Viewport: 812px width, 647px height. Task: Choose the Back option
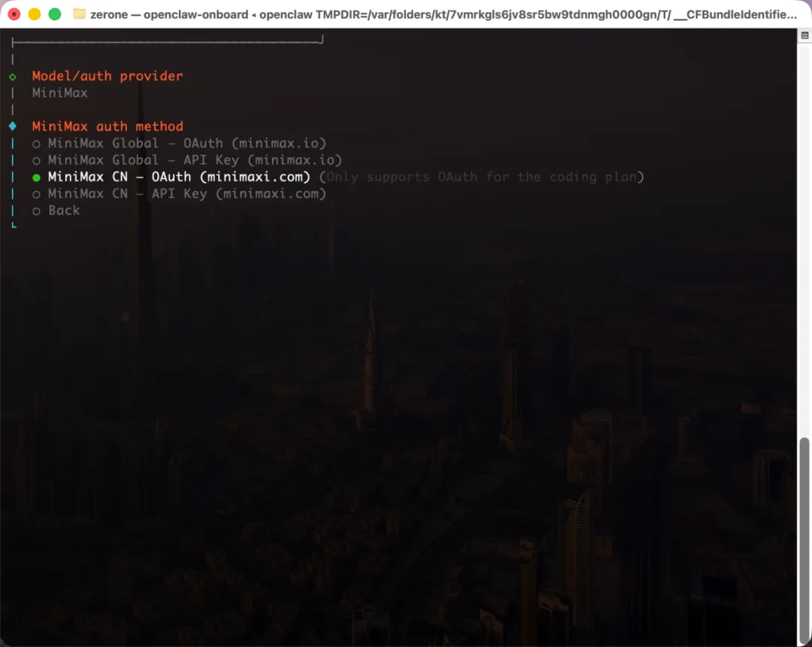tap(56, 210)
